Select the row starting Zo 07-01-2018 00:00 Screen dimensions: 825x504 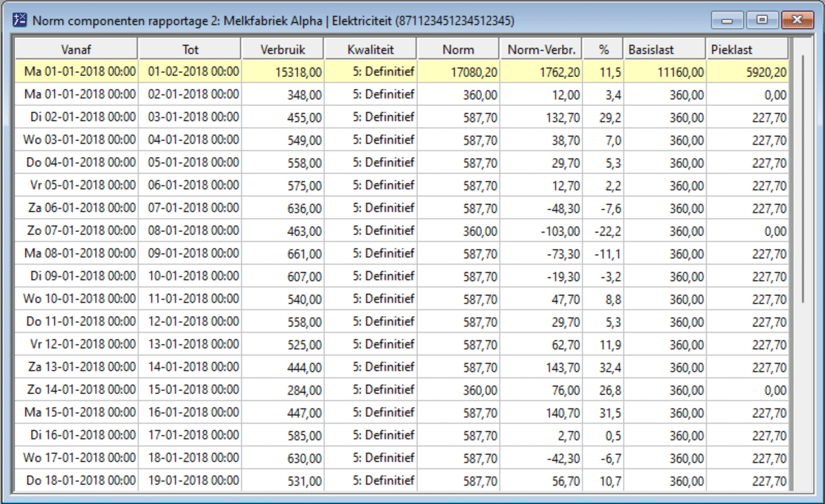[x=401, y=231]
